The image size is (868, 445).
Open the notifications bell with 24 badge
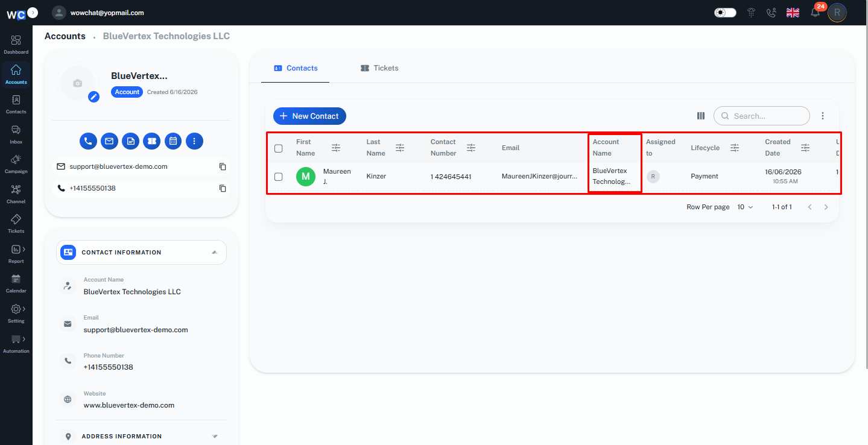pos(815,12)
